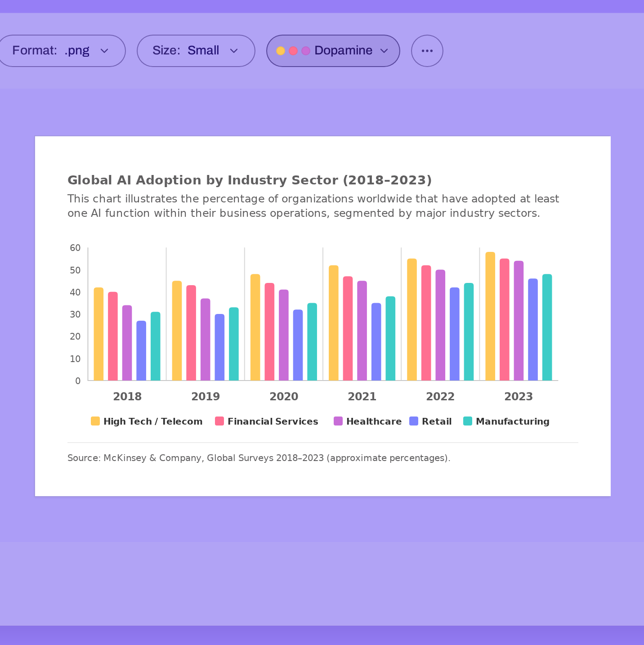
Task: Click the 2018 x-axis label
Action: click(x=127, y=397)
